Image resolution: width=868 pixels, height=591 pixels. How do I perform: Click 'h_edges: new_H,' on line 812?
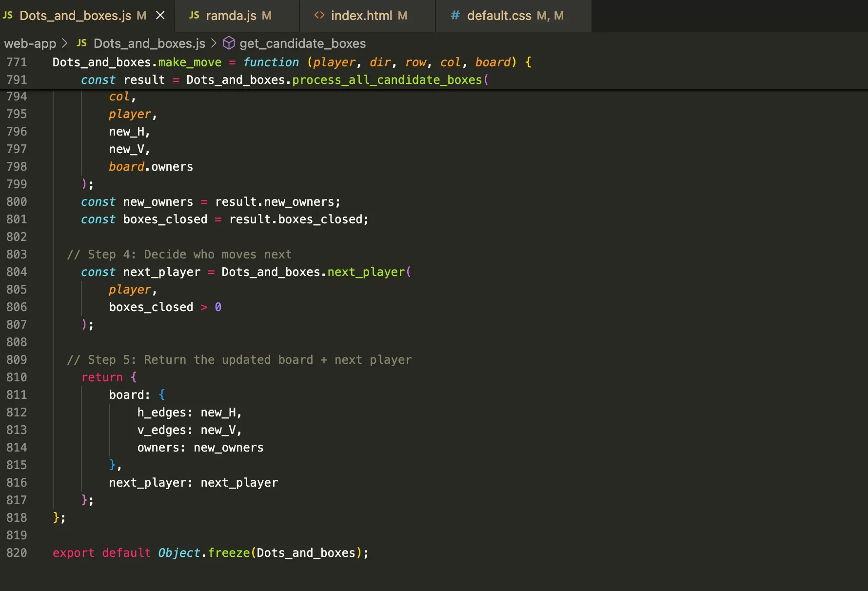pos(189,413)
